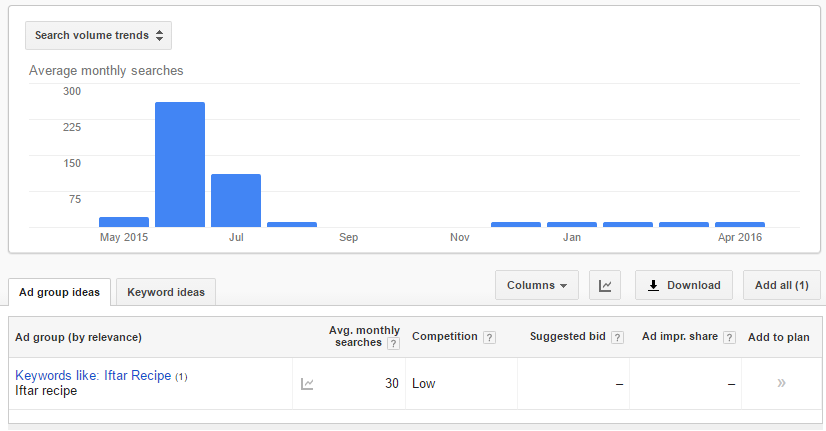Switch to Keyword ideas tab
Viewport: 826px width, 431px height.
click(166, 292)
